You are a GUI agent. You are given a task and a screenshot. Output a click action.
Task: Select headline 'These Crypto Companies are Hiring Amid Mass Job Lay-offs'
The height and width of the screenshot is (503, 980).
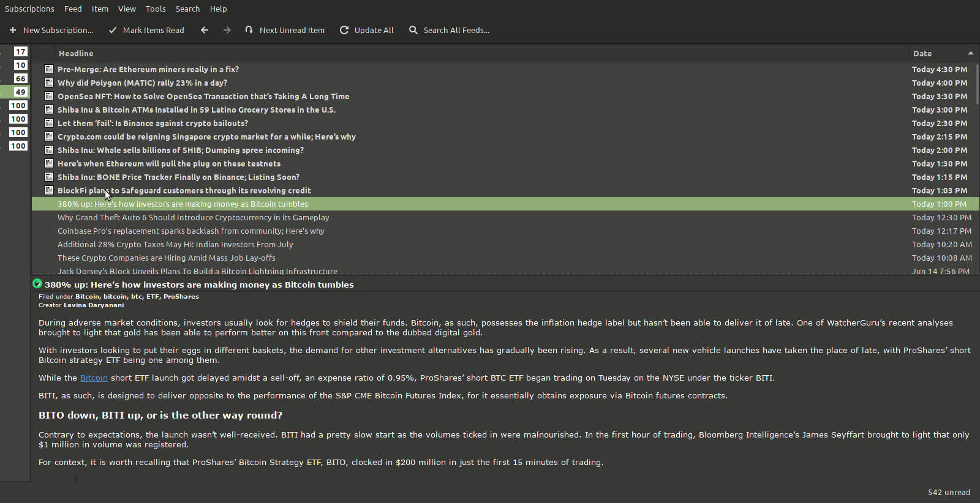[167, 258]
